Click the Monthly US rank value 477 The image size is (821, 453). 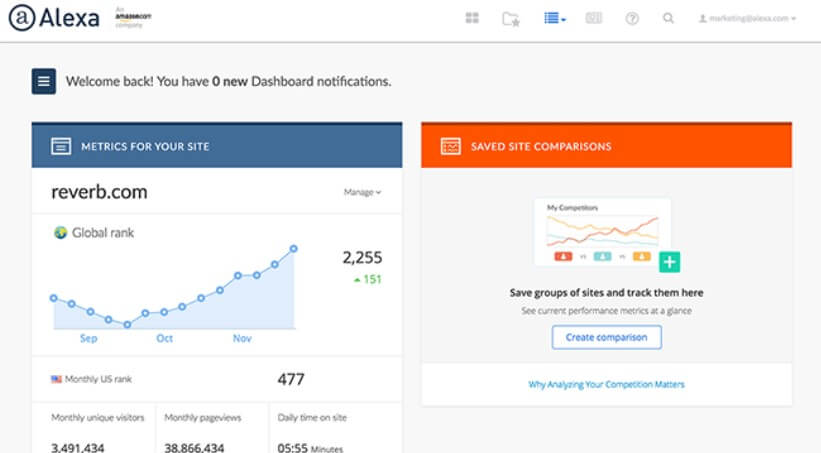tap(290, 380)
